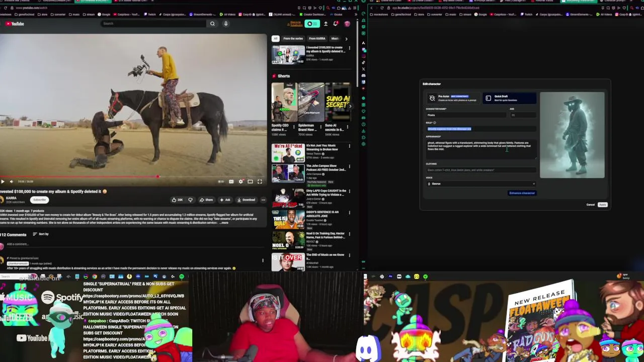The width and height of the screenshot is (644, 362).
Task: Click the Enhance character button
Action: (x=522, y=193)
